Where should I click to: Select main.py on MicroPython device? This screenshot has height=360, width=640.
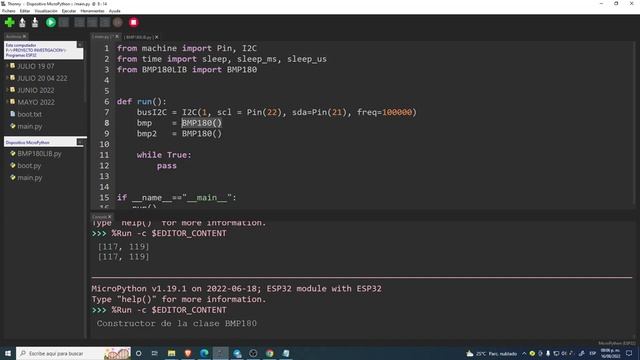coord(29,178)
